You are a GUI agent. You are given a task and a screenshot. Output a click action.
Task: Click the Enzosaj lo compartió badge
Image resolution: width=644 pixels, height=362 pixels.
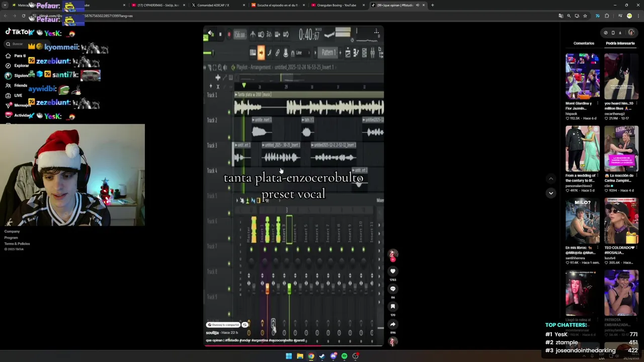(x=223, y=325)
